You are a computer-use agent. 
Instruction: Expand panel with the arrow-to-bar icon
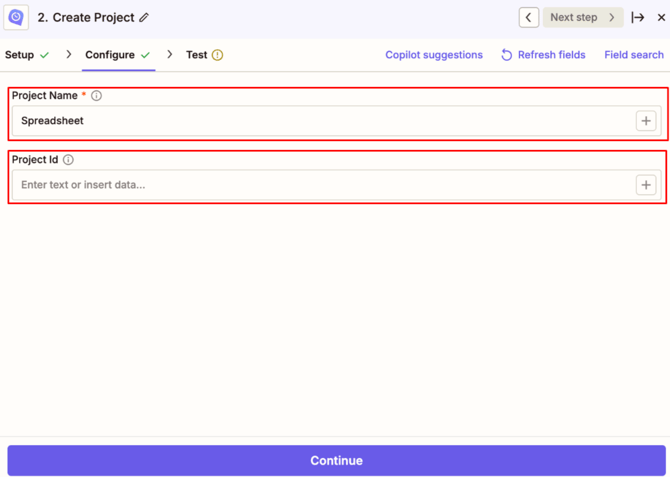pos(638,18)
